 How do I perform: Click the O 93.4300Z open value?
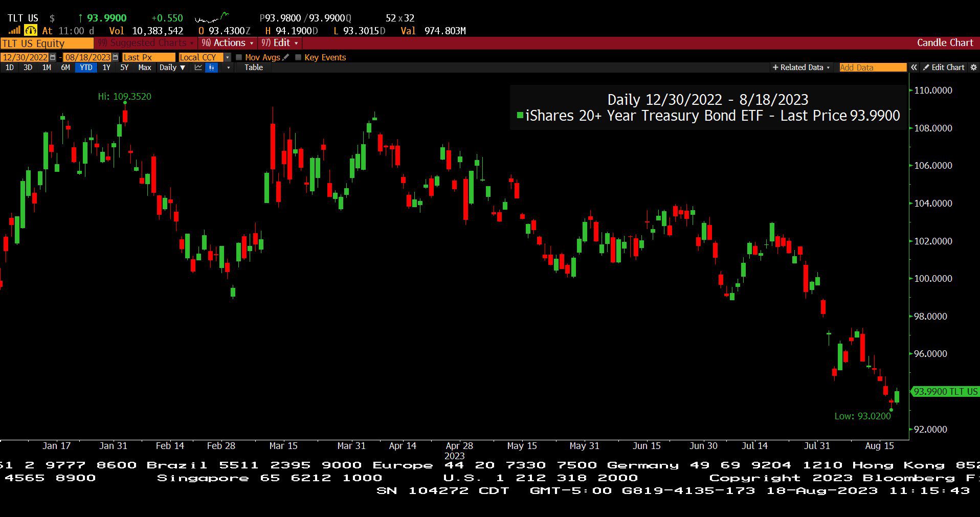224,31
